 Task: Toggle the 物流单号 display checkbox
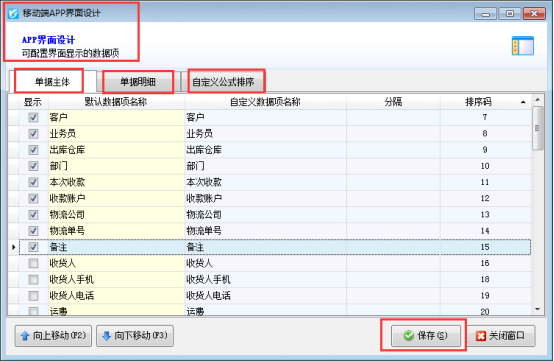pyautogui.click(x=33, y=231)
